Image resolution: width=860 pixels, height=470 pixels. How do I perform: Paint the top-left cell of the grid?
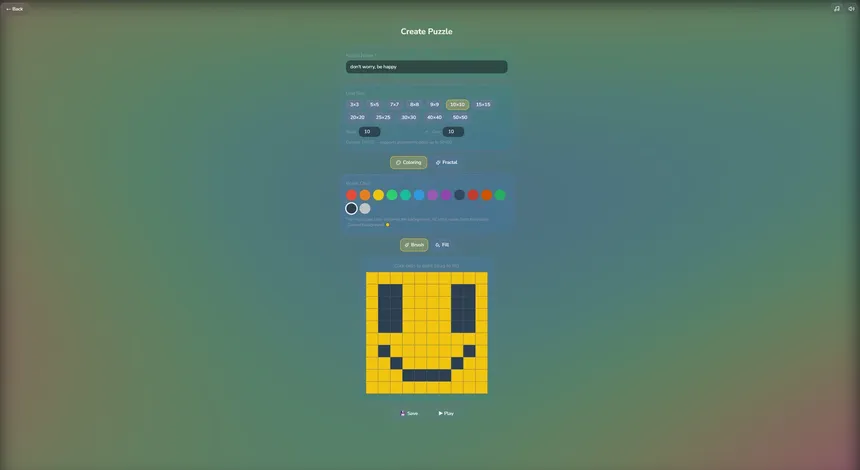(x=372, y=278)
